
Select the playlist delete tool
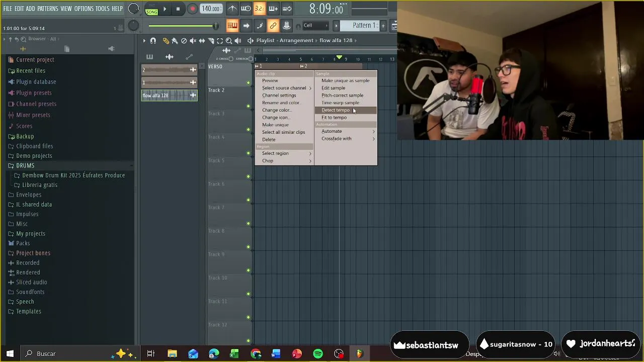click(x=184, y=41)
